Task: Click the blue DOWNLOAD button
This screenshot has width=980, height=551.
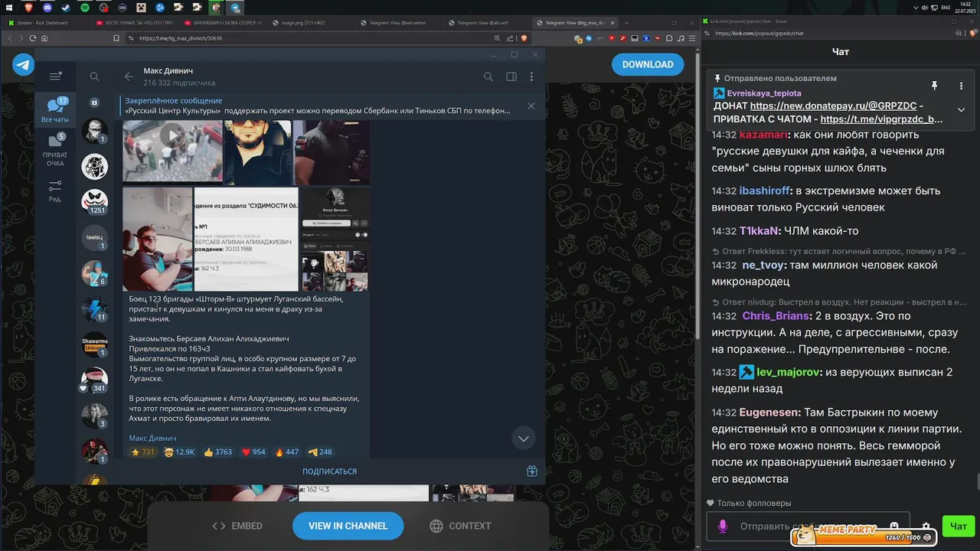Action: coord(648,64)
